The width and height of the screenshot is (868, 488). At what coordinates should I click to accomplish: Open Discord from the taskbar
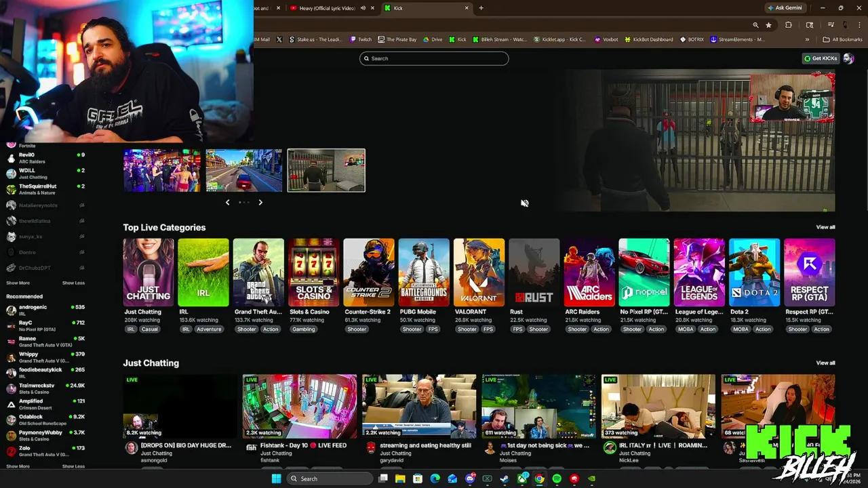coord(470,479)
